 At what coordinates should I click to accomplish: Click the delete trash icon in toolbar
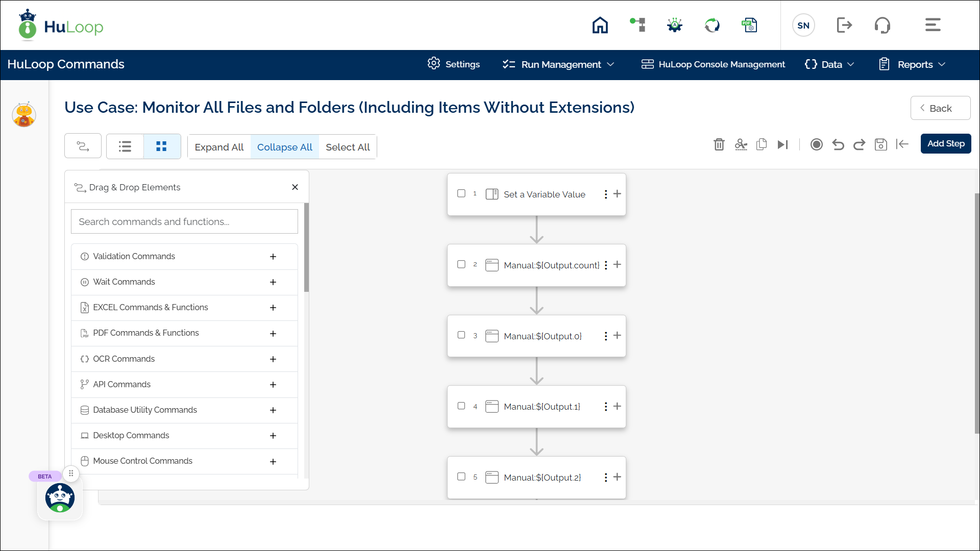pyautogui.click(x=719, y=144)
